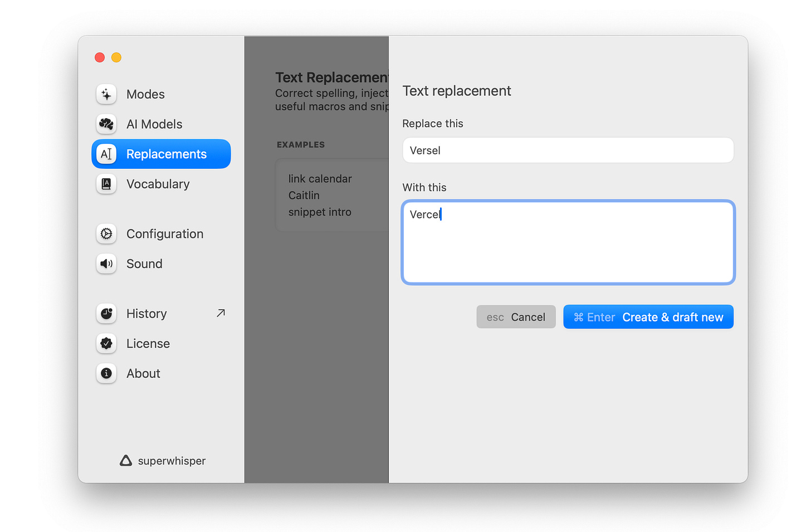Viewport: 811px width, 532px height.
Task: Click the 'Caitlin' example entry
Action: click(x=304, y=196)
